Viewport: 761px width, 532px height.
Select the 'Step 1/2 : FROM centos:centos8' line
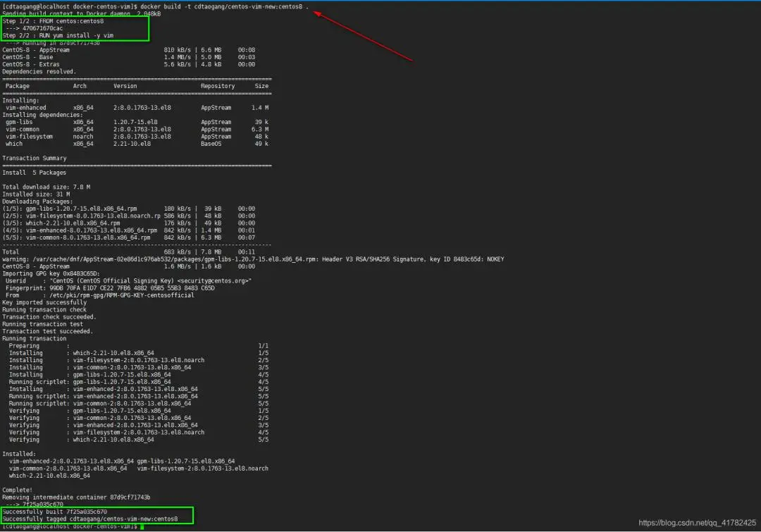53,21
